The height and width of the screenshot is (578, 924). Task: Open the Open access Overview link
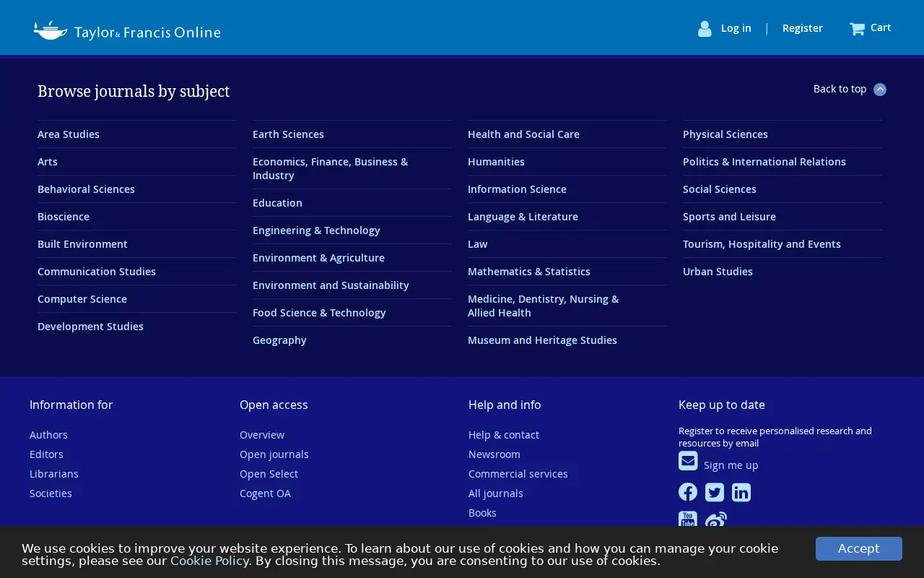(x=262, y=435)
